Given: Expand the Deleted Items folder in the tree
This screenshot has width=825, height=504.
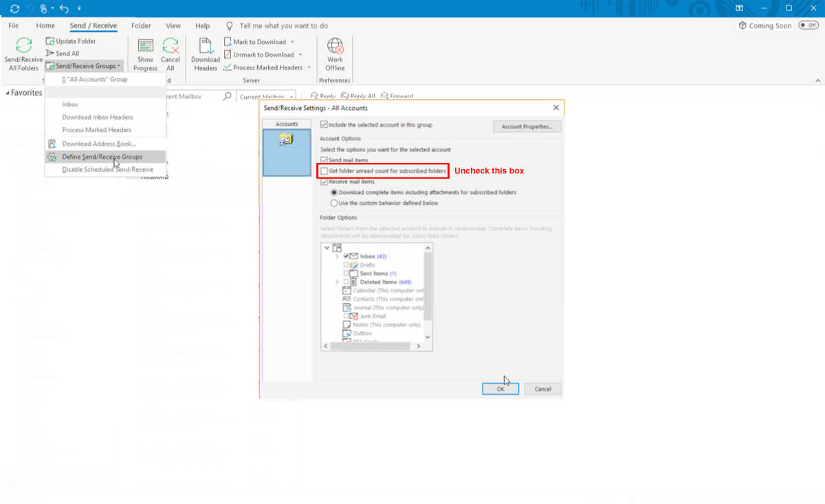Looking at the screenshot, I should 337,282.
